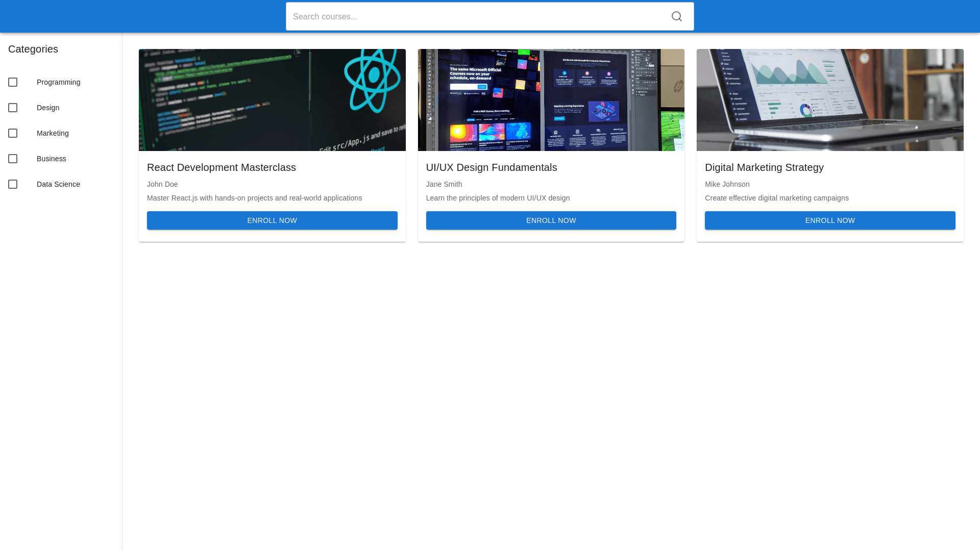The height and width of the screenshot is (551, 980).
Task: Click instructor name John Doe
Action: [x=162, y=184]
